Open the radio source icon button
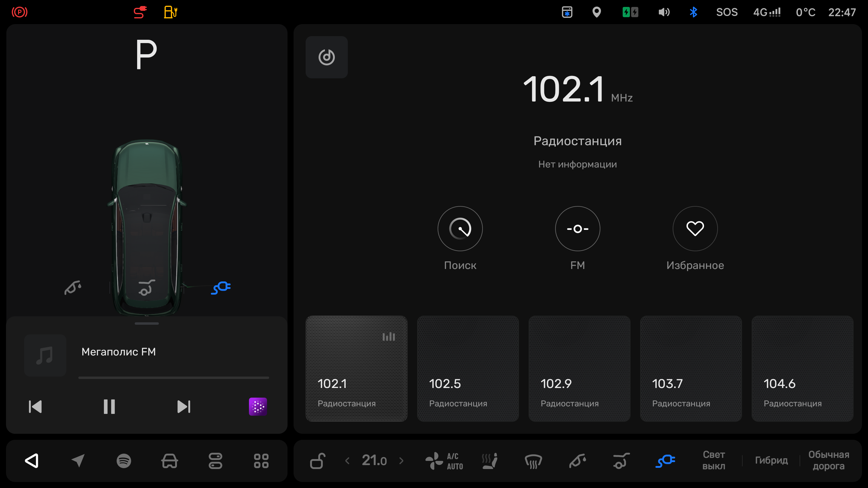This screenshot has width=868, height=488. click(x=326, y=57)
